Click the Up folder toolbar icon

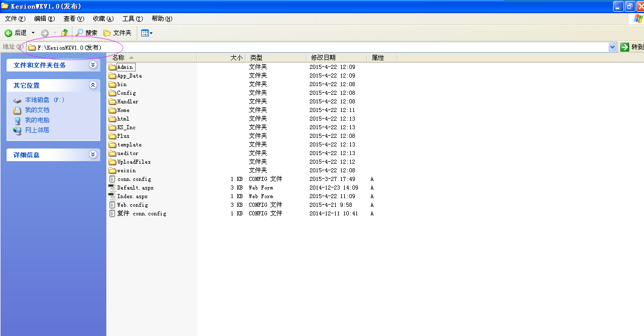[x=64, y=33]
